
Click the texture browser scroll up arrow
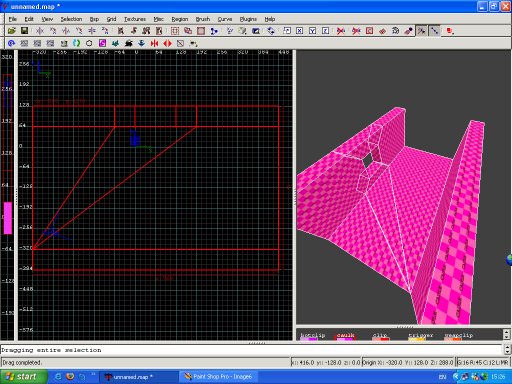coord(507,332)
